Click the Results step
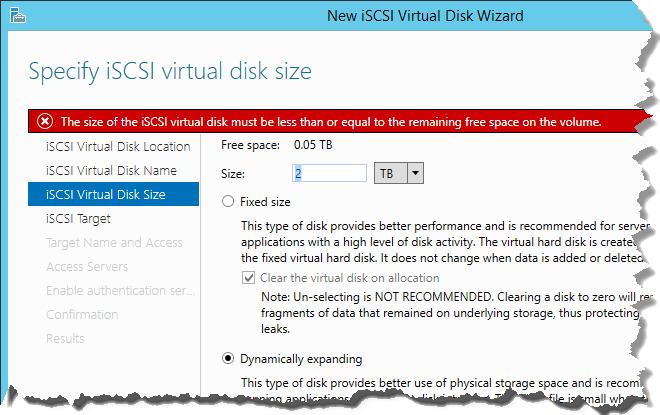 coord(66,338)
